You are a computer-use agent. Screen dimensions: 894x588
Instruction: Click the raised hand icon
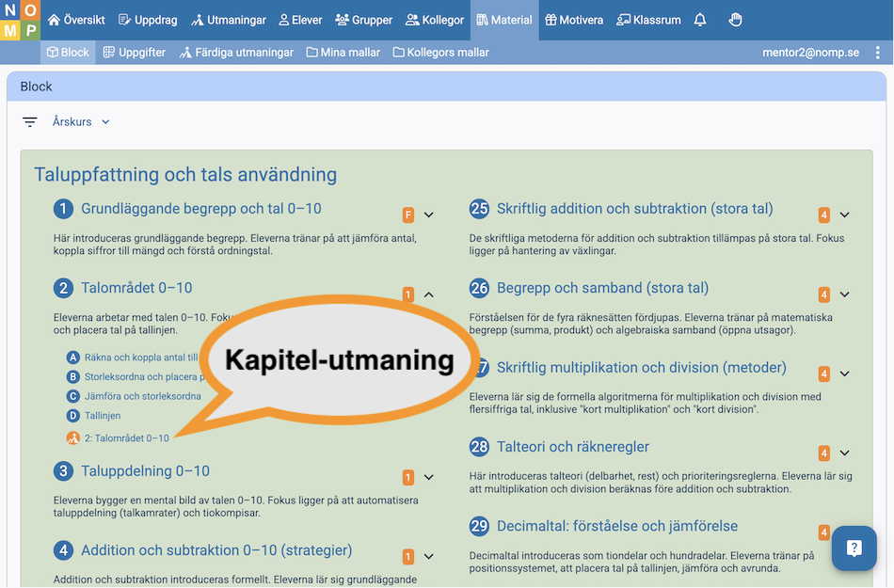point(736,20)
